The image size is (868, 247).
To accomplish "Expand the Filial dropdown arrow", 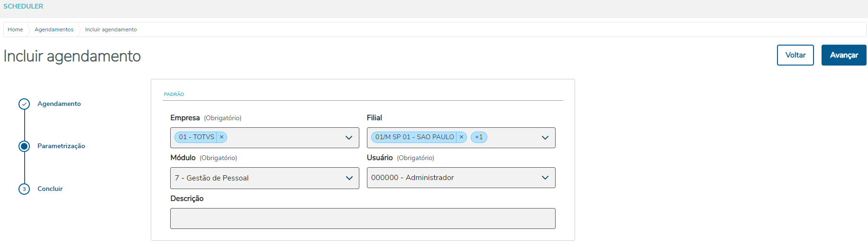I will tap(545, 138).
